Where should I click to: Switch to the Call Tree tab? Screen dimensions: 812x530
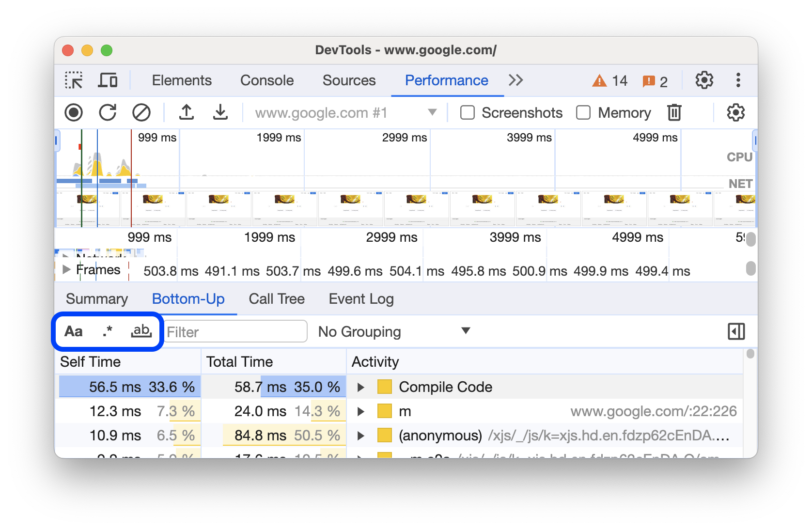276,299
